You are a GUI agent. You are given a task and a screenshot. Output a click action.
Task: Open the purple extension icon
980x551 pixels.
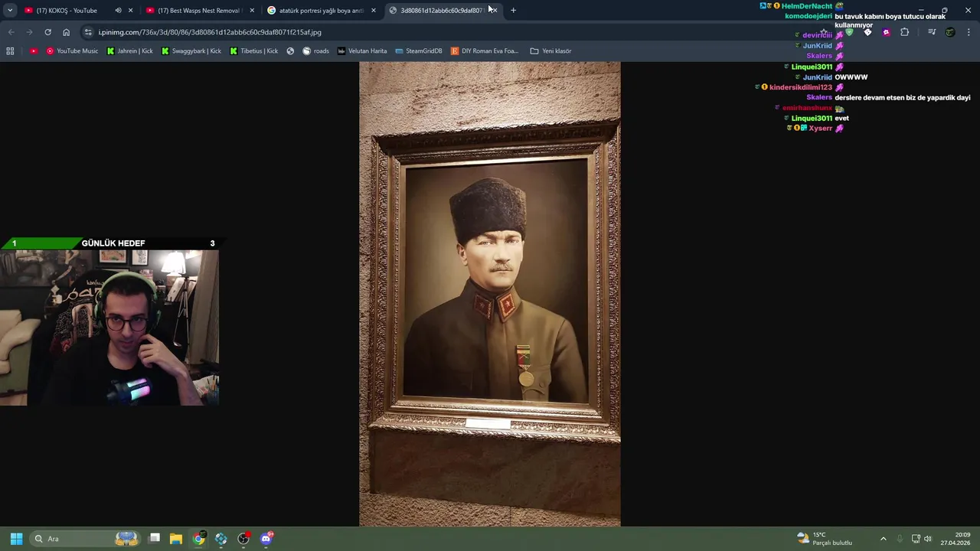coord(886,32)
